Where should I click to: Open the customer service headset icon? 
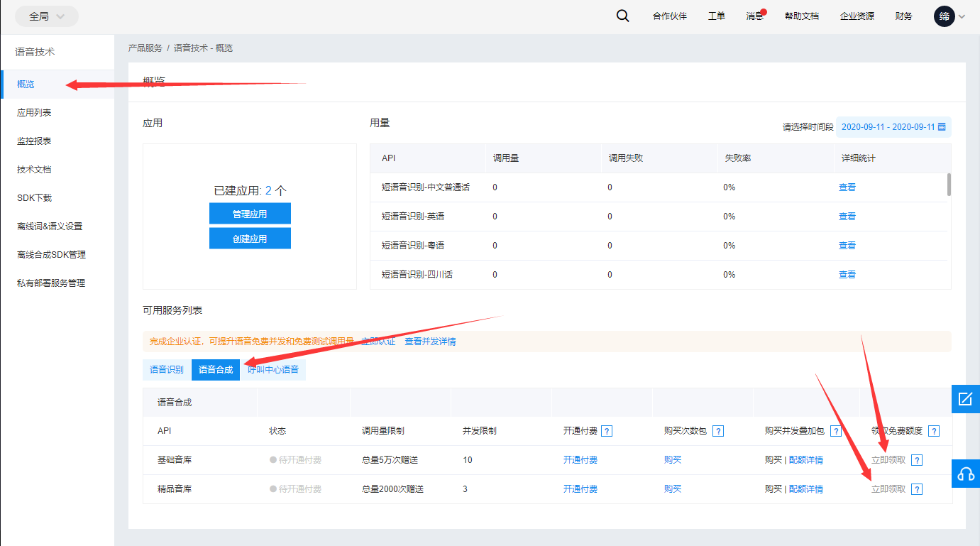[x=965, y=474]
